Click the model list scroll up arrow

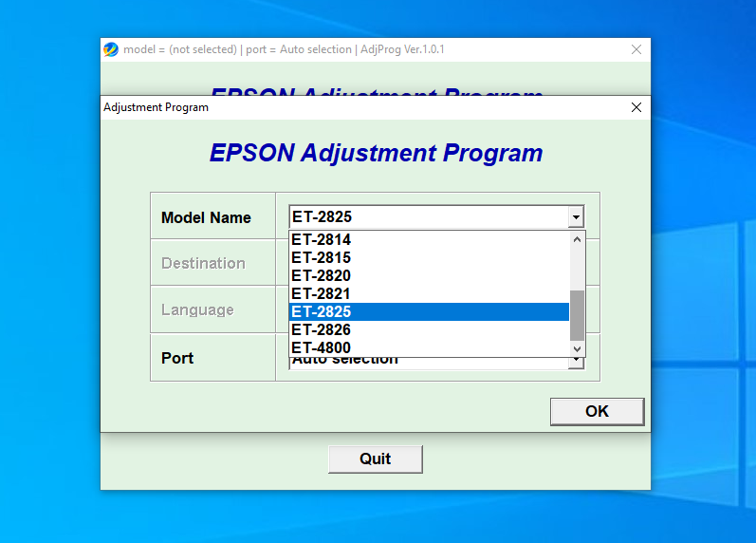point(577,239)
